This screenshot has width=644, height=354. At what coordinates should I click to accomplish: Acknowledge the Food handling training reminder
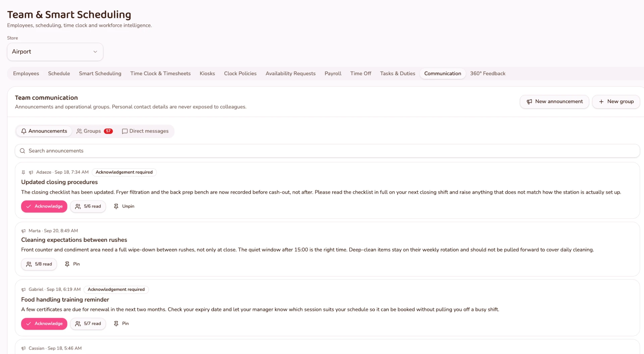pos(44,324)
